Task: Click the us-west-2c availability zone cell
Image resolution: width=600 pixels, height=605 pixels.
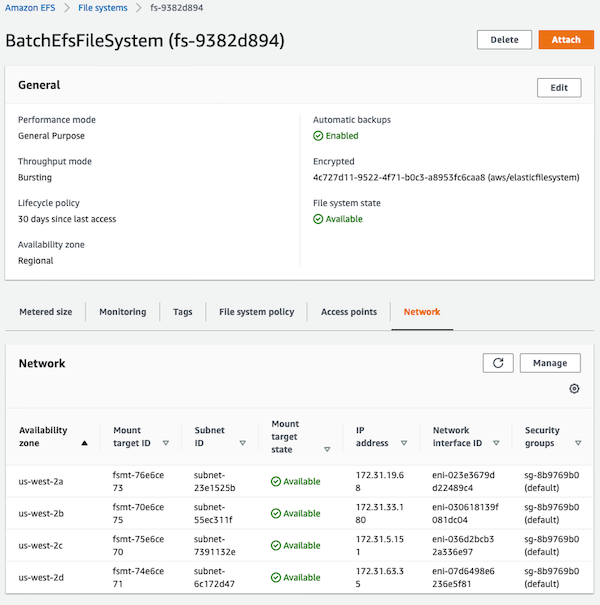Action: click(x=41, y=546)
